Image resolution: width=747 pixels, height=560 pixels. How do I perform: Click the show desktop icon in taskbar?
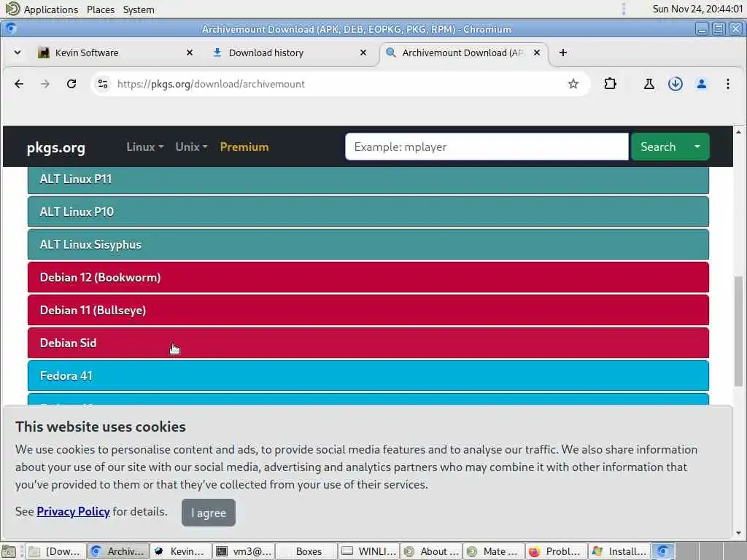[x=9, y=551]
